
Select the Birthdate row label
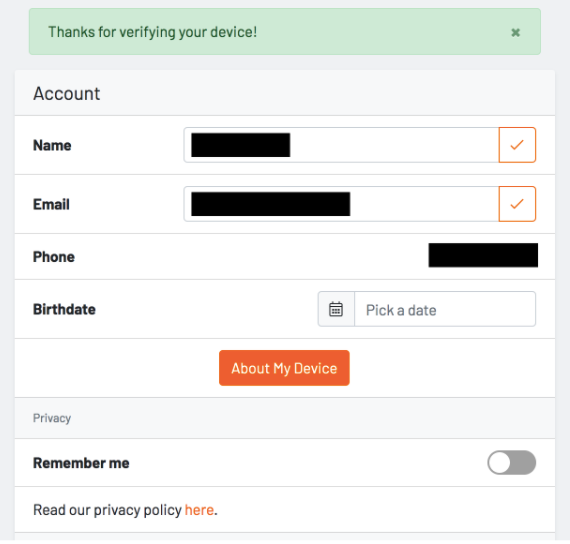(64, 309)
